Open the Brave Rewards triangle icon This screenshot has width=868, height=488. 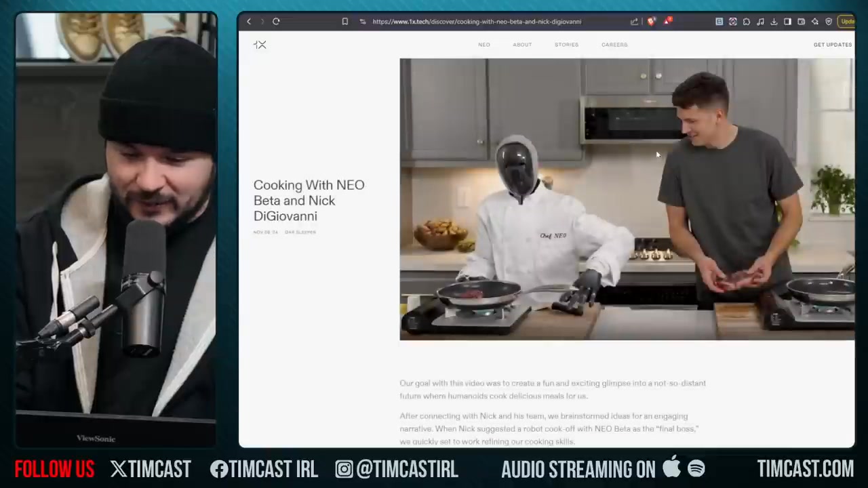(668, 22)
